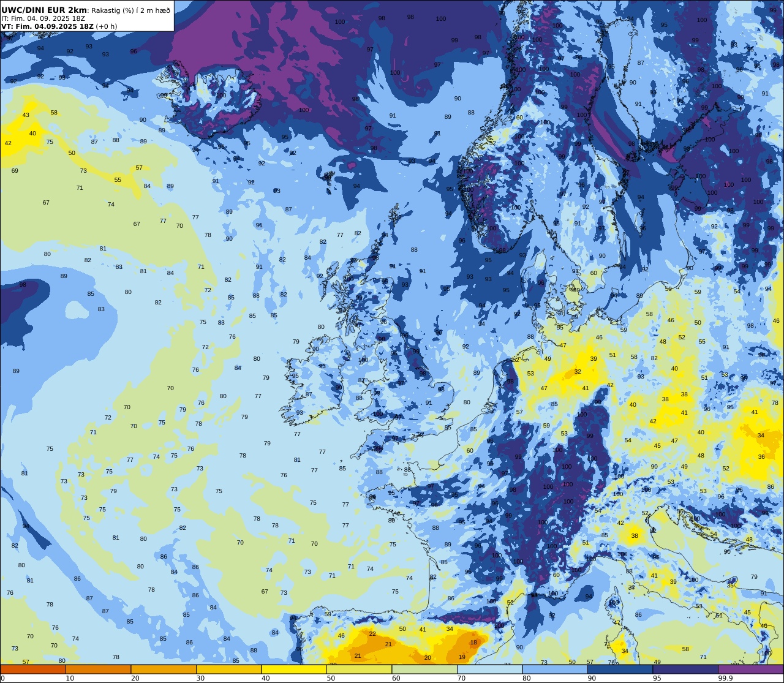This screenshot has height=683, width=784.
Task: Click the humidity value 19 over Spain
Action: tap(462, 657)
